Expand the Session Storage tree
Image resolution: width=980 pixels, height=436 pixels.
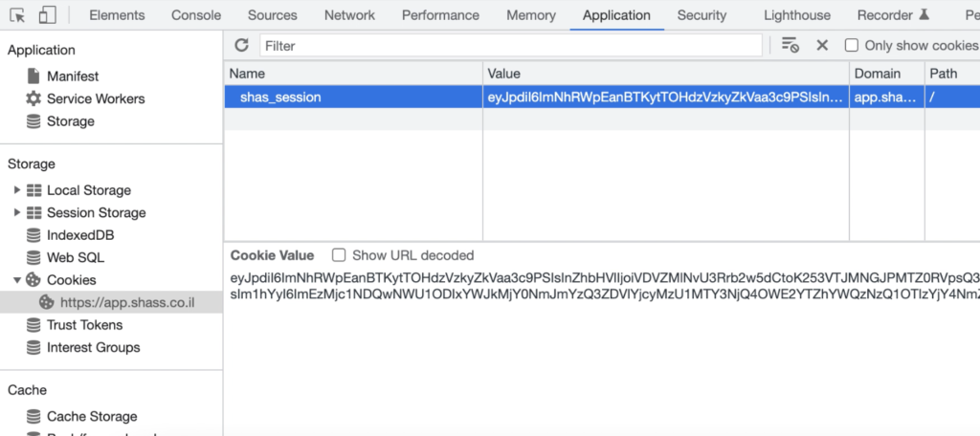(17, 212)
